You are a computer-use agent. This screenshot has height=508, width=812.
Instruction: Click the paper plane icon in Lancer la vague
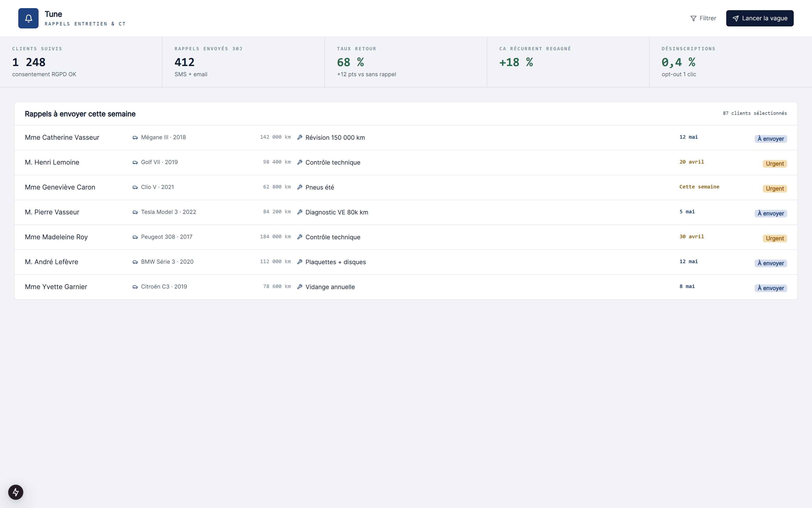735,19
